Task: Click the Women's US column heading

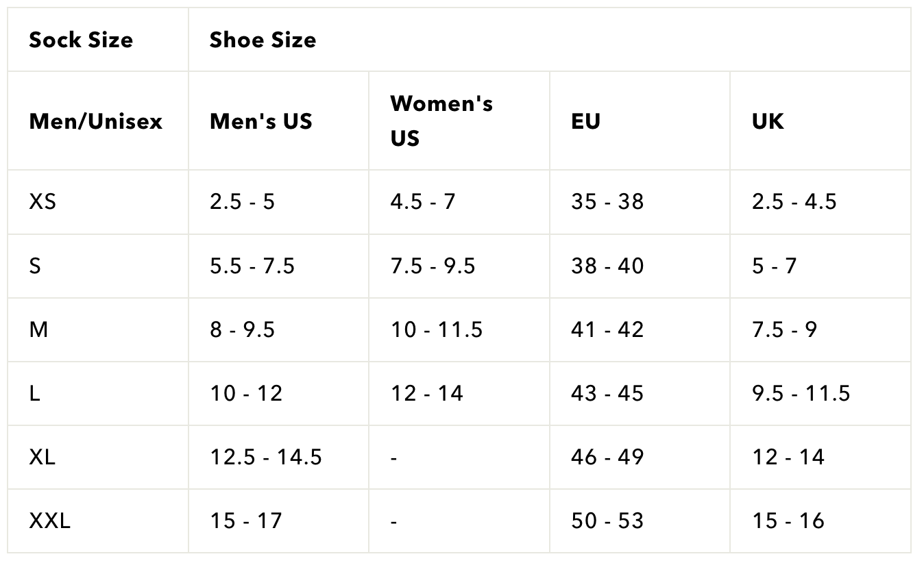Action: 459,121
